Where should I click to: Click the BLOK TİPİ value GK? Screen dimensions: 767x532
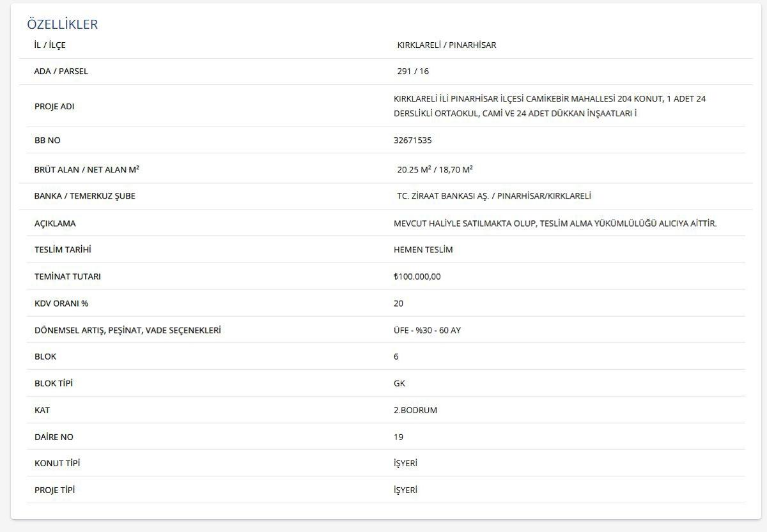[399, 383]
